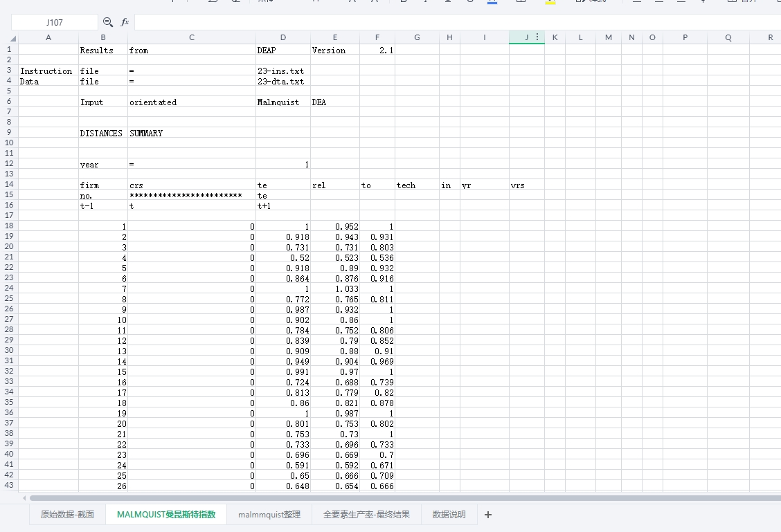
Task: Click cell with 0.803 in row 20
Action: [x=377, y=248]
